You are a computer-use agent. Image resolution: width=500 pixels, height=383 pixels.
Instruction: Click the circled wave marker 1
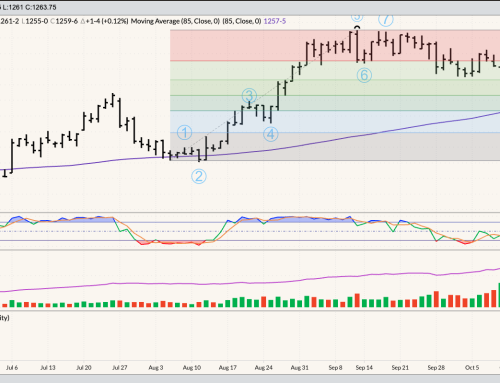point(184,132)
